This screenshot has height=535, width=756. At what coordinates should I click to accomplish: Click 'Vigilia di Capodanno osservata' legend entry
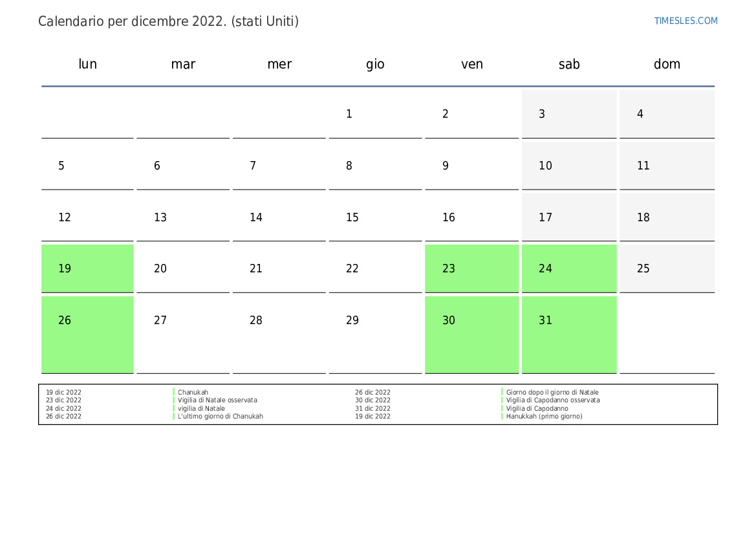tap(553, 400)
